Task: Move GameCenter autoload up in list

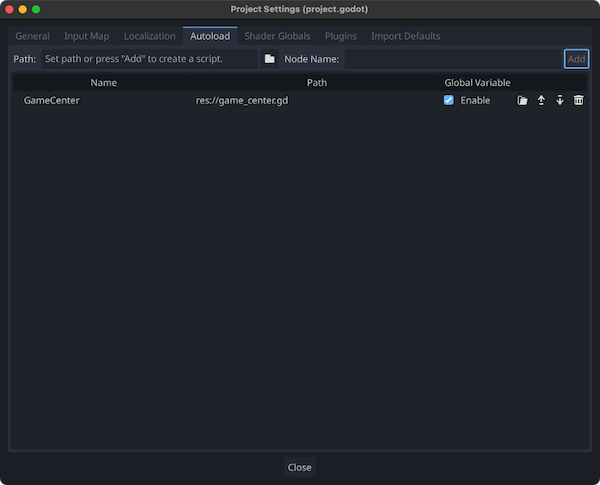Action: coord(541,101)
